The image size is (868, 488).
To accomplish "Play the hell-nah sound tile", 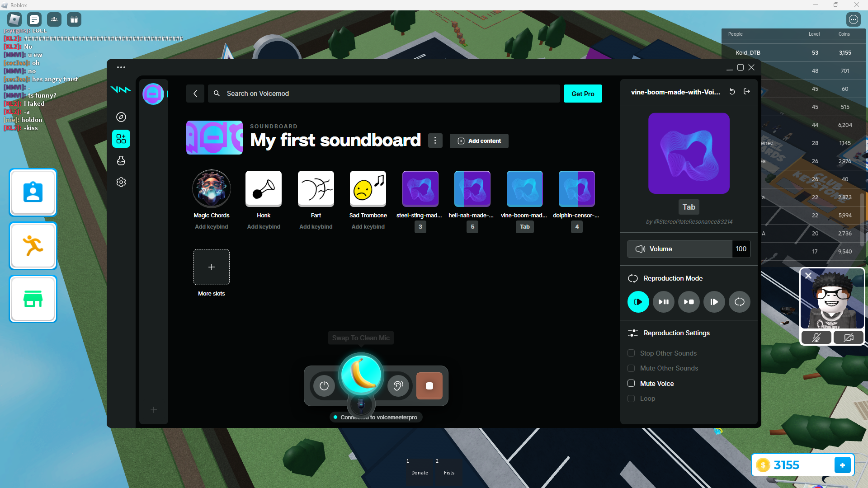I will 472,188.
